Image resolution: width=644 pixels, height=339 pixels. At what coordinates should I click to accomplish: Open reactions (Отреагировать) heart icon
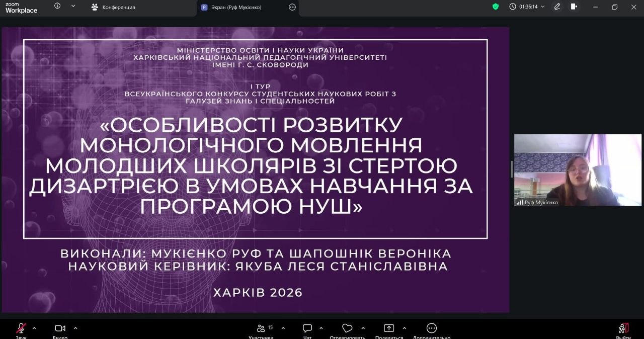pos(347,329)
